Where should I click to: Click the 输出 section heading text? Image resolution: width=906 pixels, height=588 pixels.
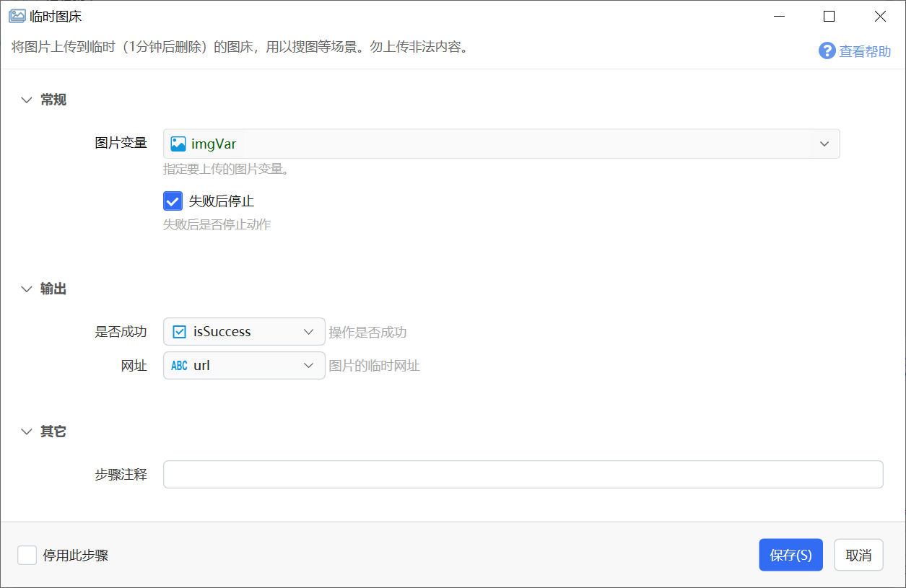coord(53,289)
